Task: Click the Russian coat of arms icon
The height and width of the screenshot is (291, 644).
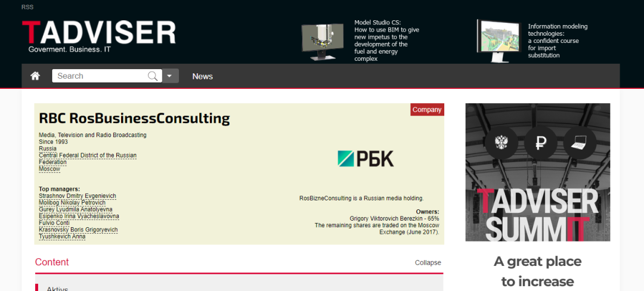Action: [x=501, y=143]
